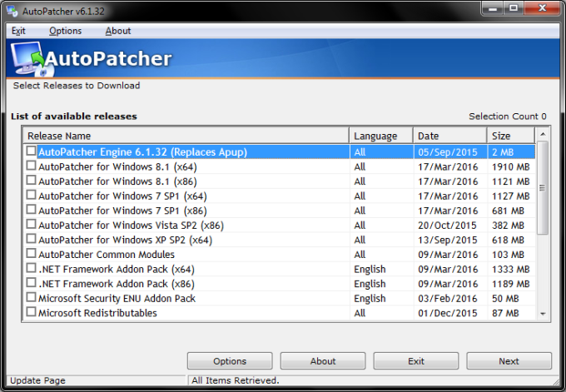
Task: Select checkbox for Windows 7 SP1 (x64)
Action: (x=32, y=195)
